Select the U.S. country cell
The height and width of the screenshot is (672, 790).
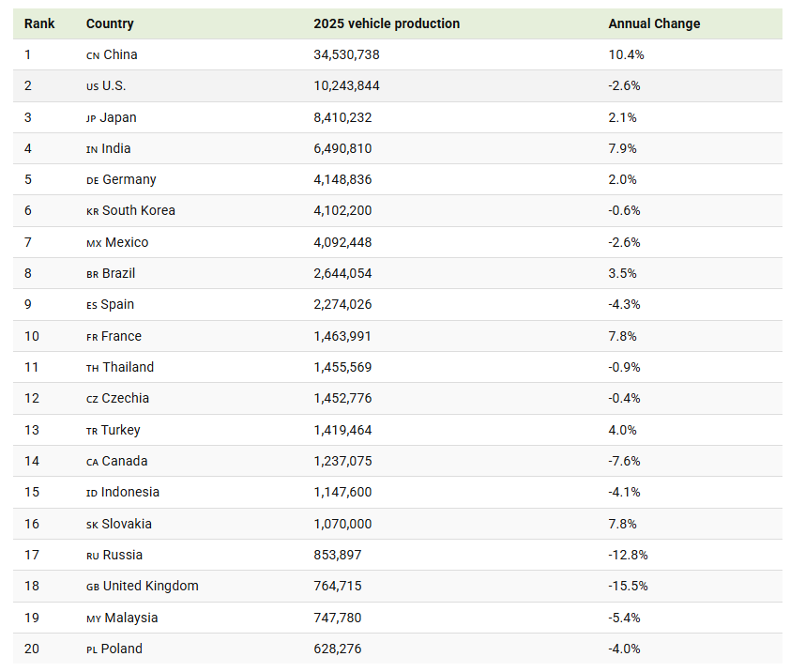click(106, 85)
